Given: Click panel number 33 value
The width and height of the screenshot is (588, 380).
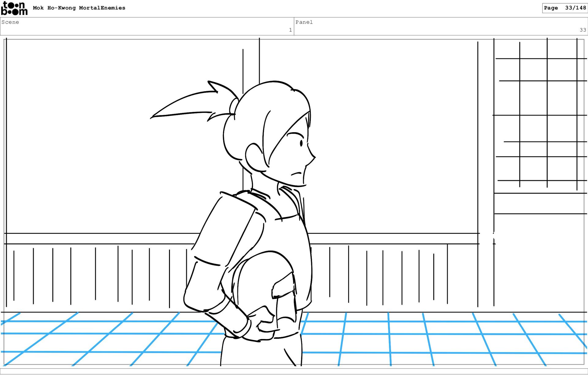Looking at the screenshot, I should tap(582, 30).
